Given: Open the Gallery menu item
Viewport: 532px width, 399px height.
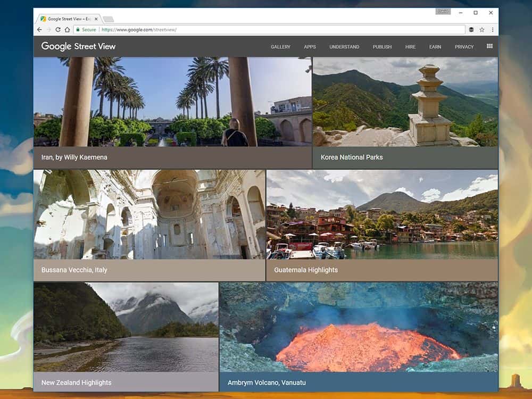Looking at the screenshot, I should pos(280,47).
